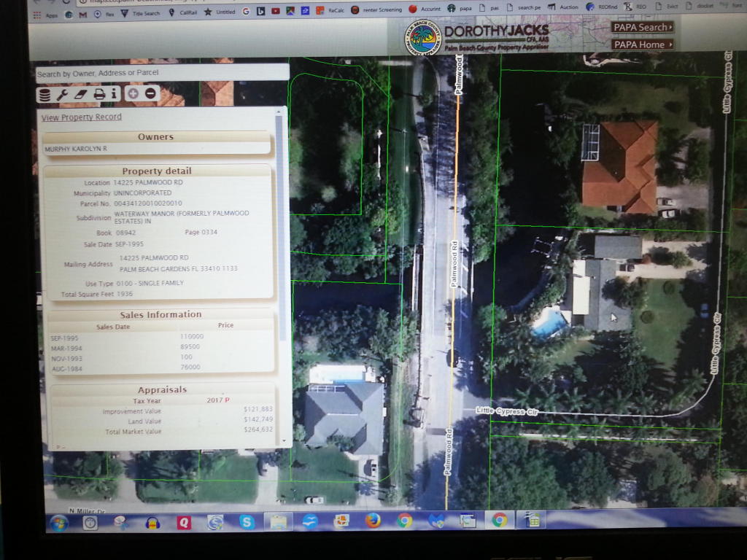This screenshot has height=560, width=747.
Task: Open the layers stack tool
Action: coord(44,94)
